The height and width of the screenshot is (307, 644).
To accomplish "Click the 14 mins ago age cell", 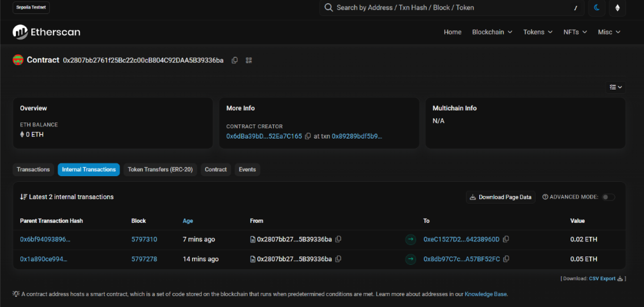I will [201, 259].
